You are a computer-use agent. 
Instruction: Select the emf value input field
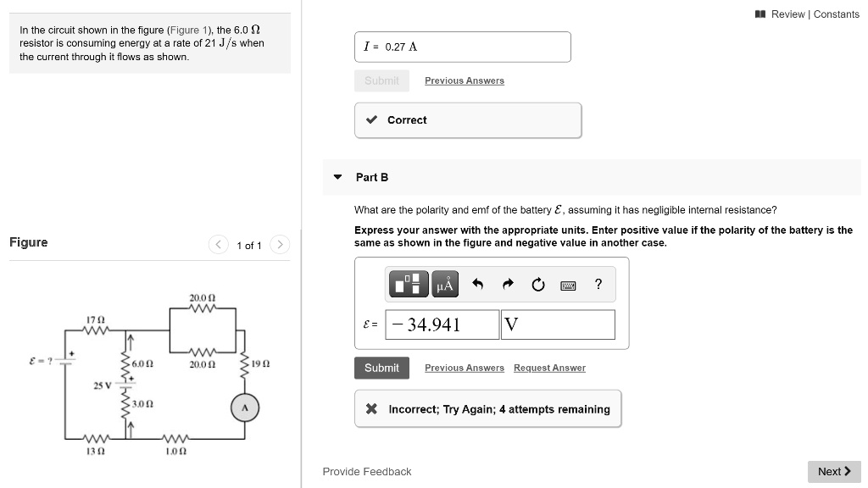click(x=442, y=324)
